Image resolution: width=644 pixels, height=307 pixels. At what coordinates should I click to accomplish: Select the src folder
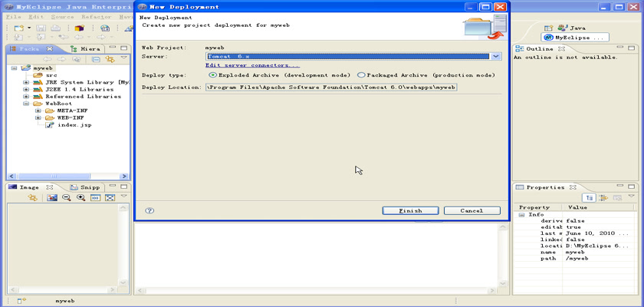[x=45, y=75]
